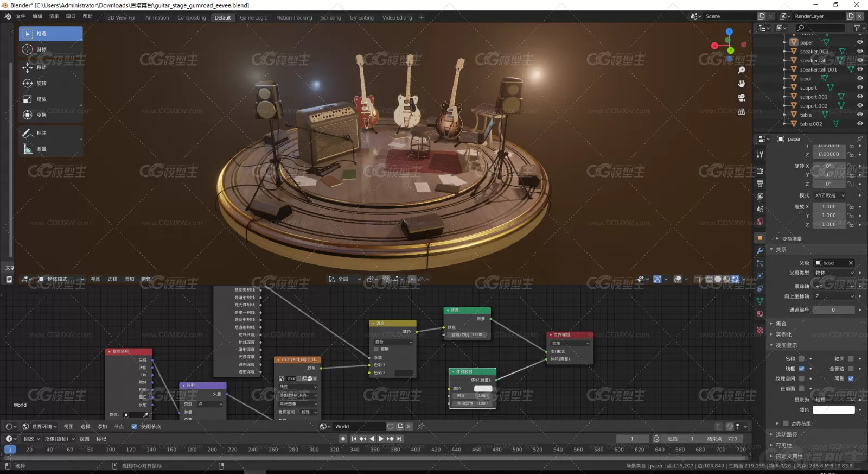Image resolution: width=868 pixels, height=474 pixels.
Task: Select the Annotate (标注) tool
Action: click(x=51, y=133)
